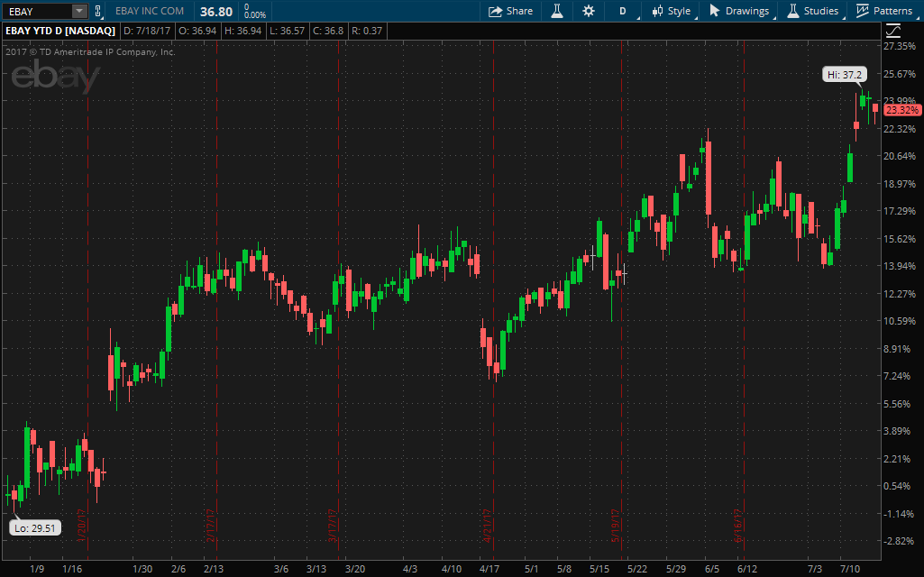
Task: Click the symbol link clip icon
Action: (x=98, y=11)
